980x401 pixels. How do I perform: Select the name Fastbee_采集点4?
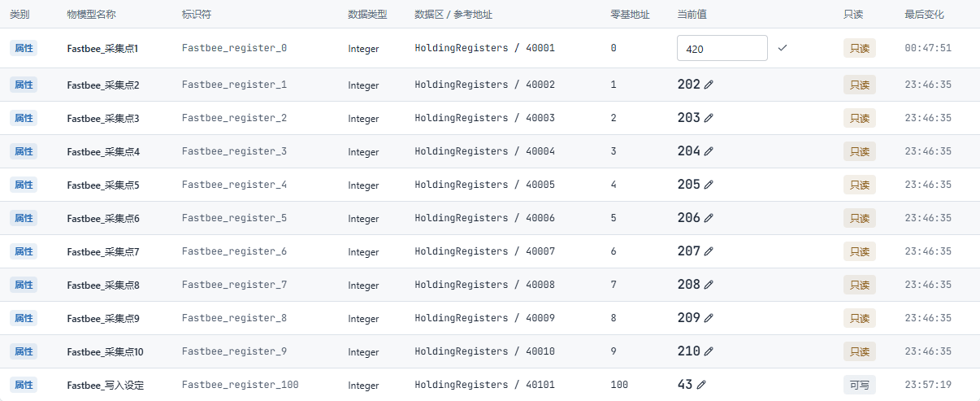[x=103, y=152]
